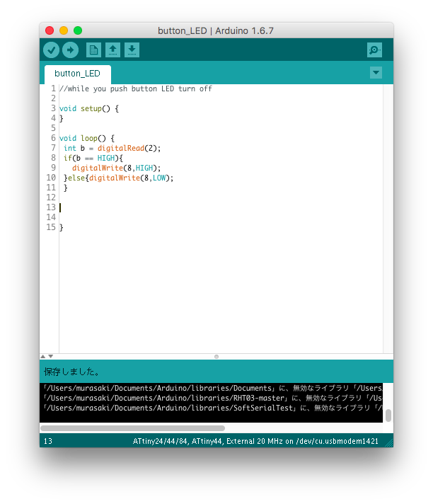Image resolution: width=433 pixels, height=504 pixels.
Task: Click the window resize grip in bottom corner
Action: (389, 443)
